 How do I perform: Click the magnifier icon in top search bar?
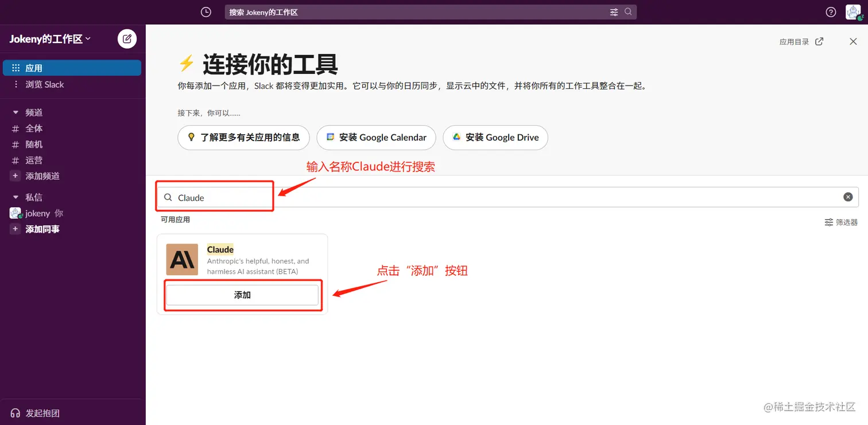click(628, 12)
